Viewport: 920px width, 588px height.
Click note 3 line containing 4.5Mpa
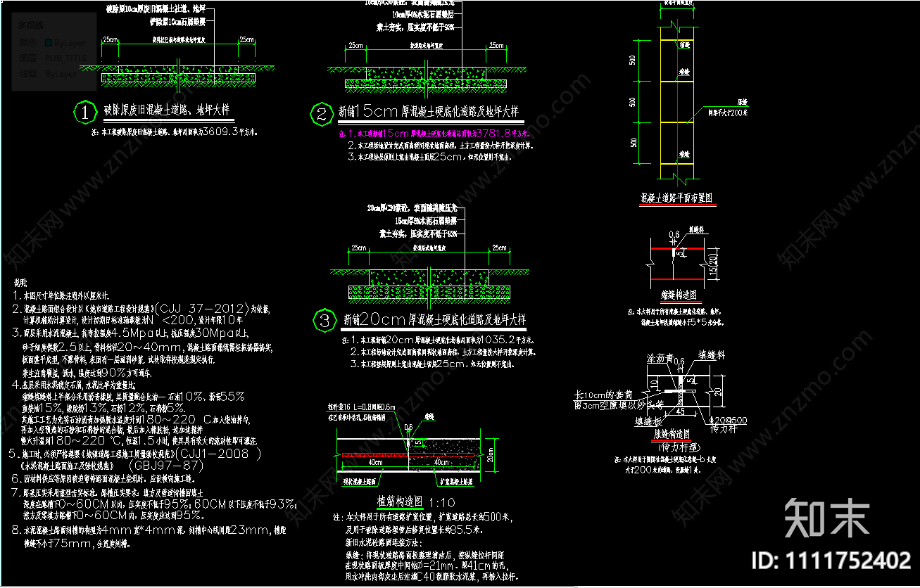click(x=130, y=334)
